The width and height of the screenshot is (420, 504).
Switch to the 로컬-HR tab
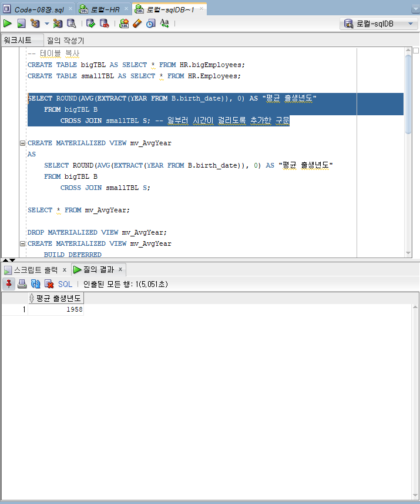click(x=105, y=9)
